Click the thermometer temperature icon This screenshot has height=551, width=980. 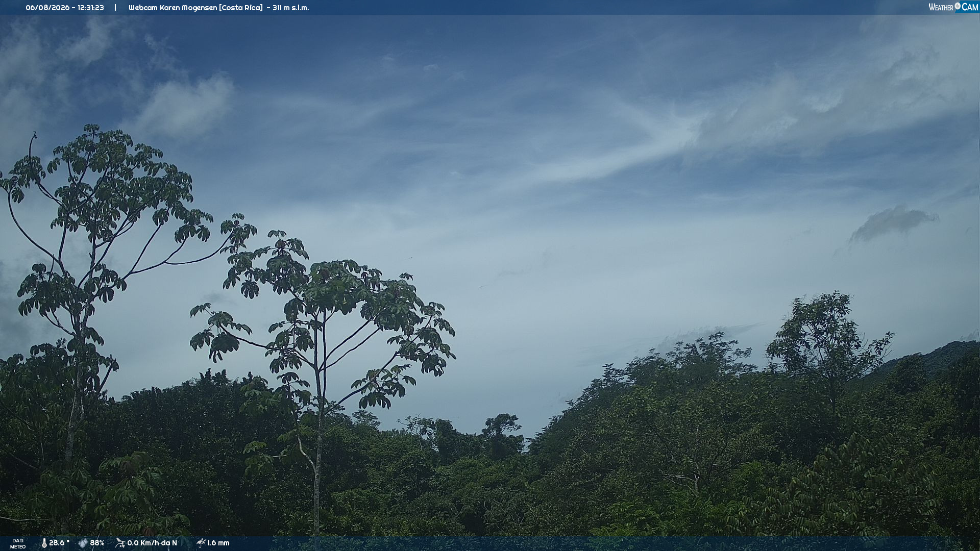(44, 543)
